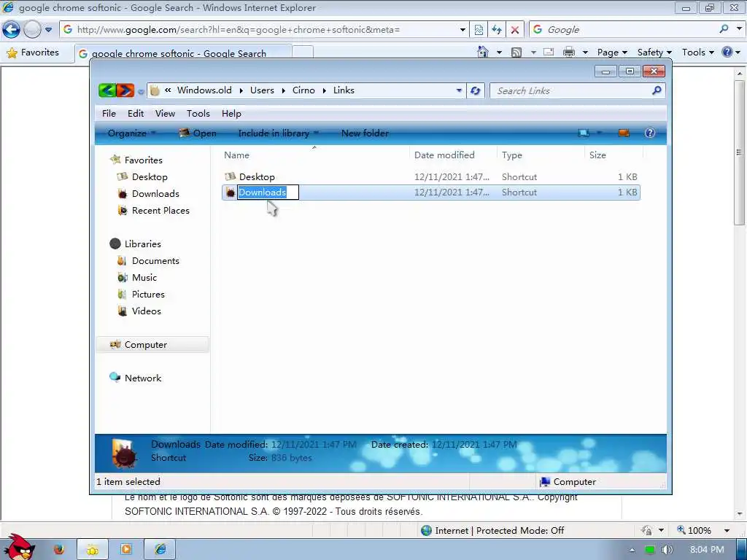747x560 pixels.
Task: Open the IE Home page icon
Action: point(483,52)
